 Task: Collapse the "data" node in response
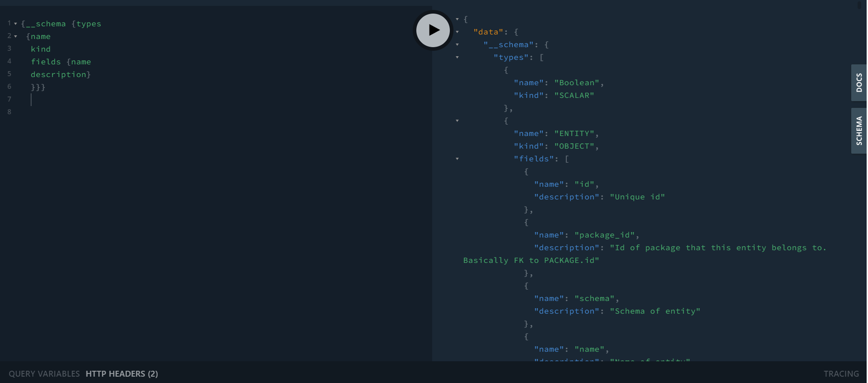(457, 32)
